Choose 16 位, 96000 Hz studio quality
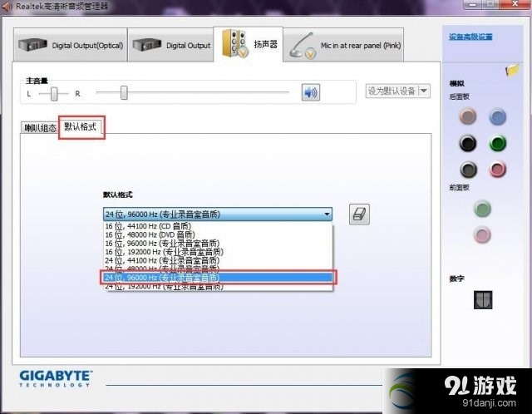 pos(218,244)
